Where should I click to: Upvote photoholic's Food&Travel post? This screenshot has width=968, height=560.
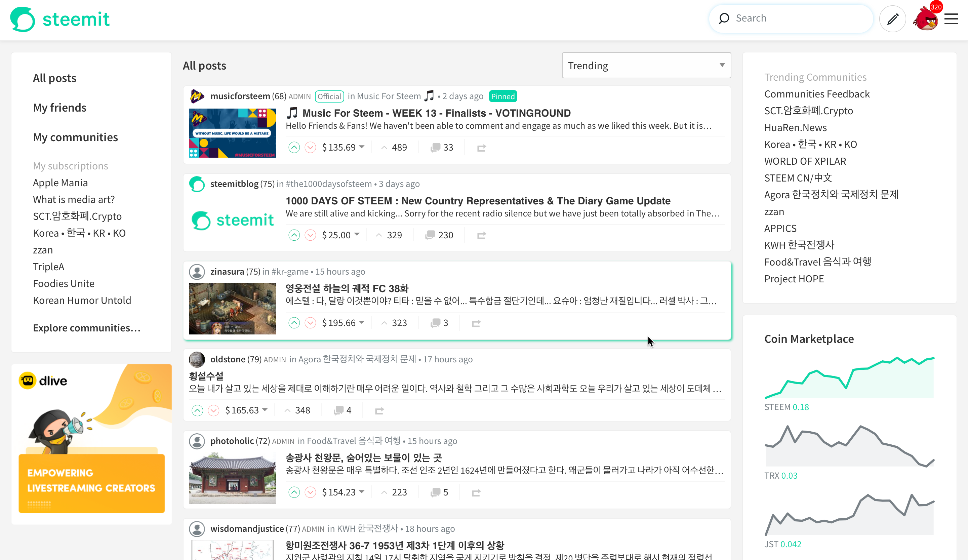pos(294,492)
